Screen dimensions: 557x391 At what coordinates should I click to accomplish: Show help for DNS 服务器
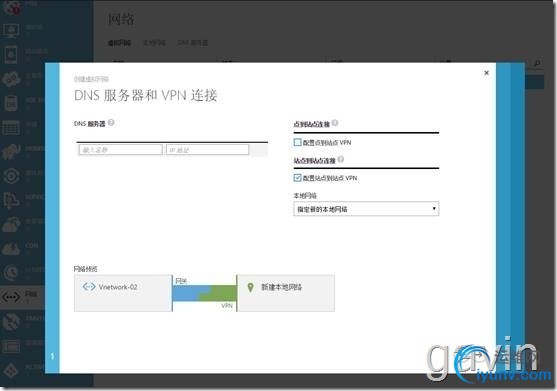tap(111, 123)
